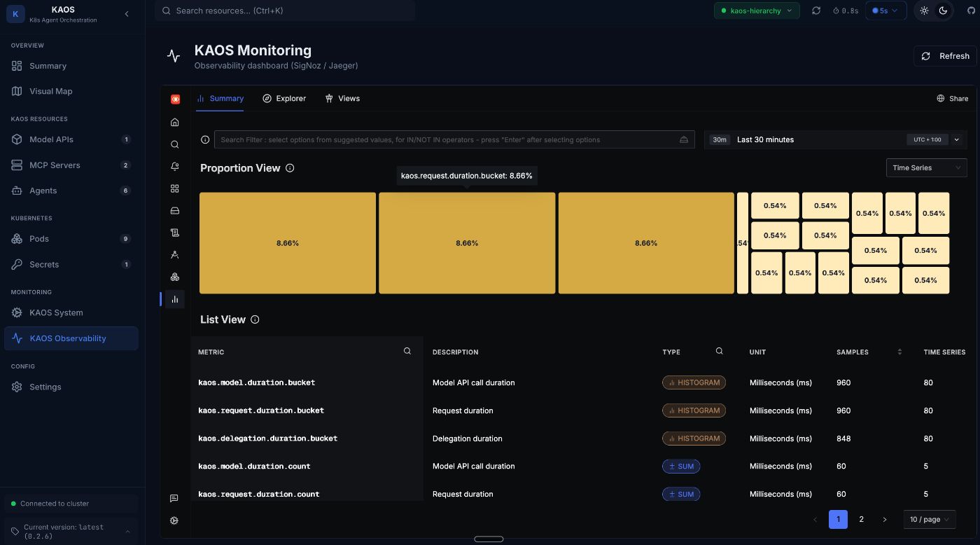Open the SigNoz home dashboard icon

pos(174,122)
